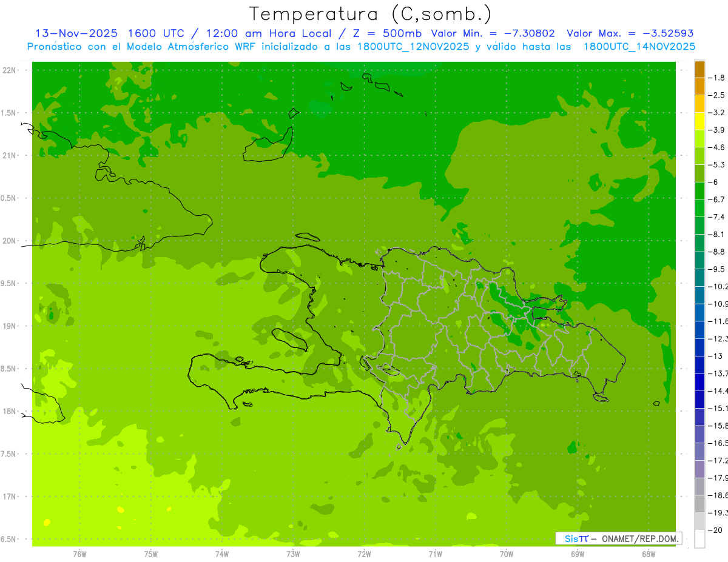
Task: Pick the white swatch at the legend bottom
Action: point(699,538)
